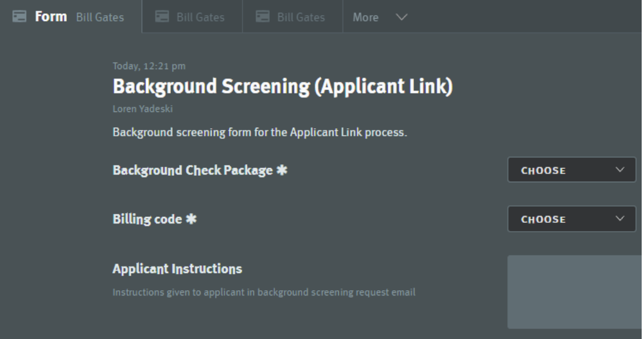Image resolution: width=644 pixels, height=339 pixels.
Task: Click the chevron on the Background Check Package dropdown
Action: tap(619, 168)
